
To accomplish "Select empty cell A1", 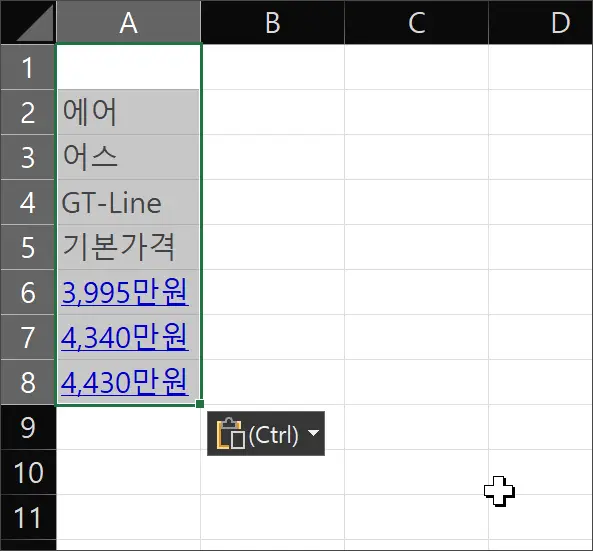I will pyautogui.click(x=128, y=67).
